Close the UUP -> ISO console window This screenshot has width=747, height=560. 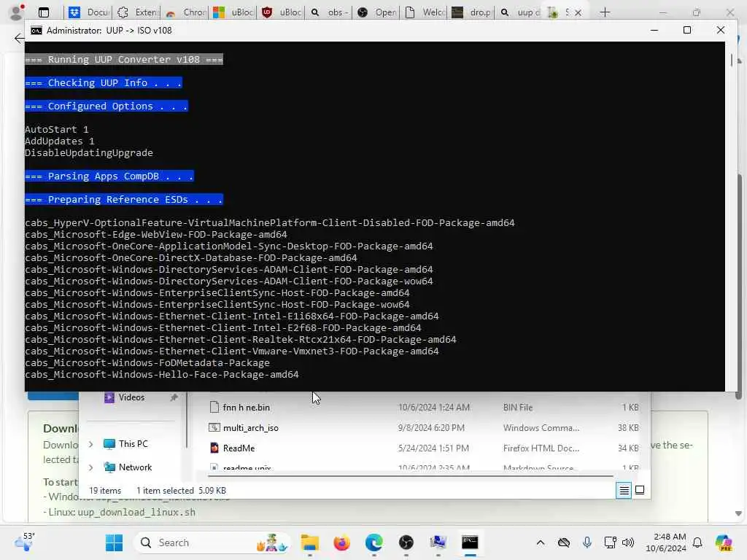720,30
